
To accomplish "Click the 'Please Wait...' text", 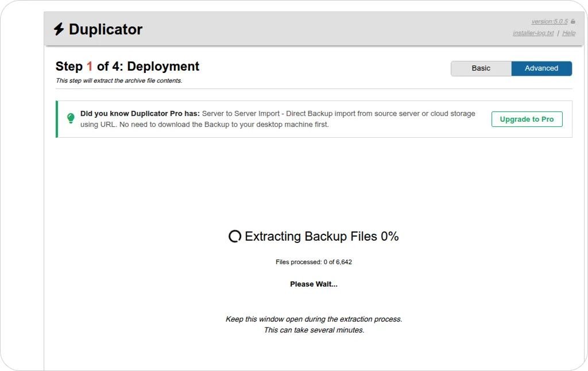I will tap(314, 284).
